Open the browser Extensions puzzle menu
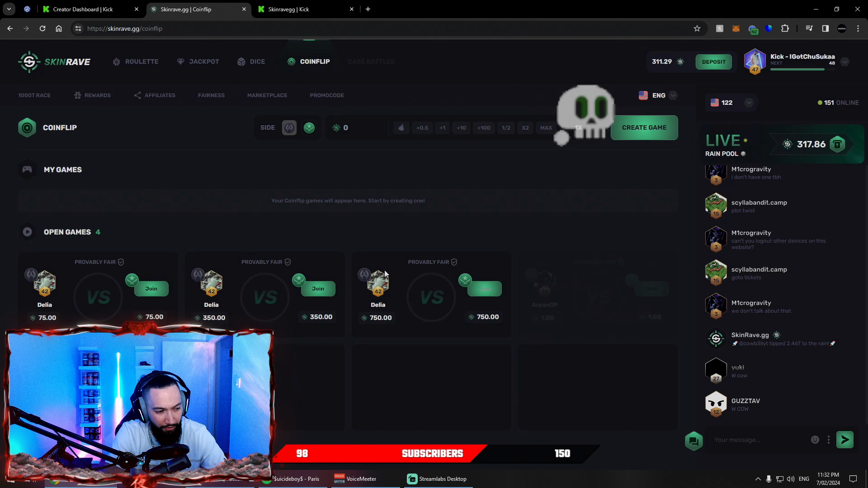 coord(785,28)
